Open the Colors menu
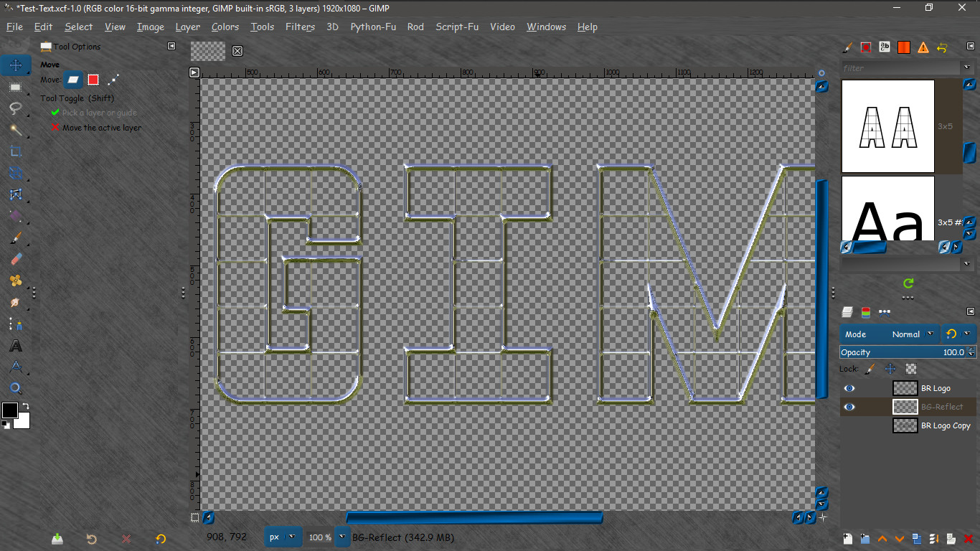Screen dimensions: 980x551 pos(225,27)
